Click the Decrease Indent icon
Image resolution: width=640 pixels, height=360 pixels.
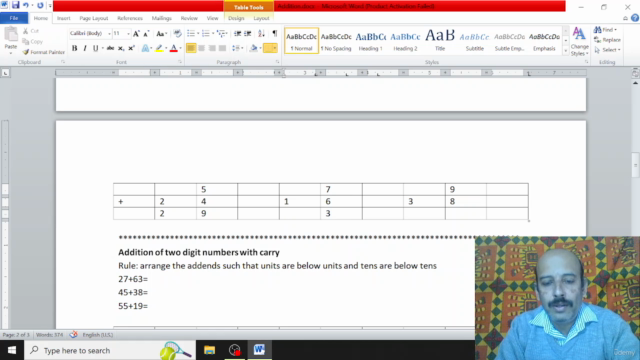[237, 33]
